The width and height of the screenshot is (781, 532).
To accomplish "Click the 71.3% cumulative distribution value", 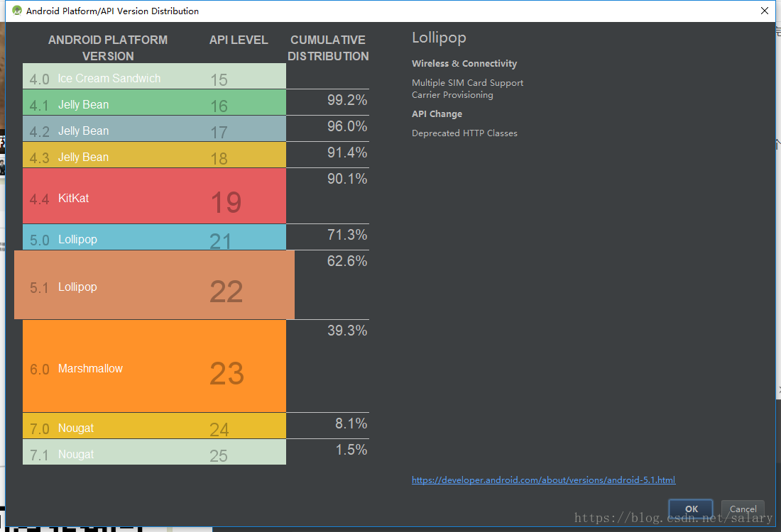I will pos(347,234).
